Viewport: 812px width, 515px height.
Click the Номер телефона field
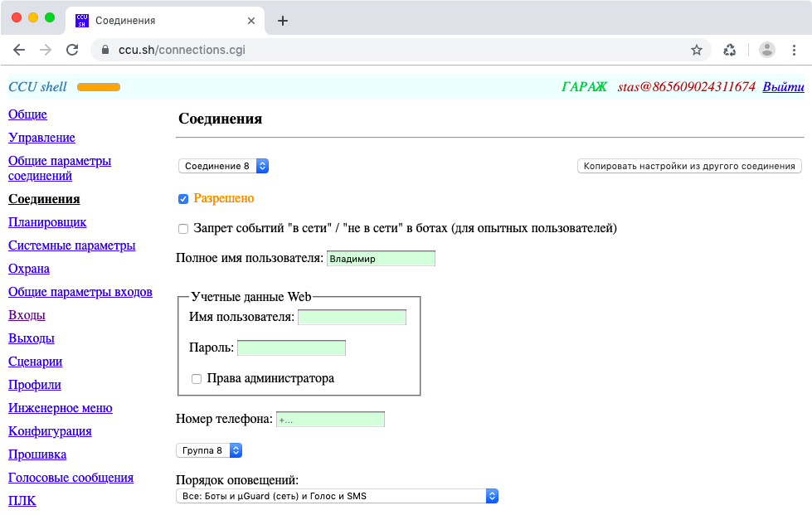(x=330, y=420)
